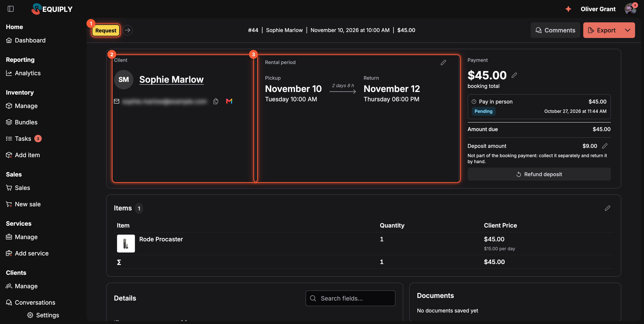The width and height of the screenshot is (644, 324).
Task: Open Settings at sidebar bottom
Action: (x=43, y=315)
